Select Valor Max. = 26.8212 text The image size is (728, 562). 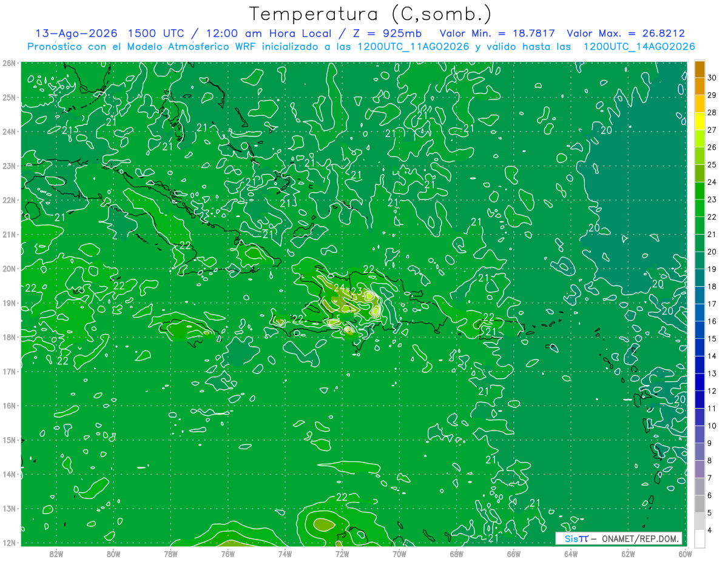pos(625,33)
